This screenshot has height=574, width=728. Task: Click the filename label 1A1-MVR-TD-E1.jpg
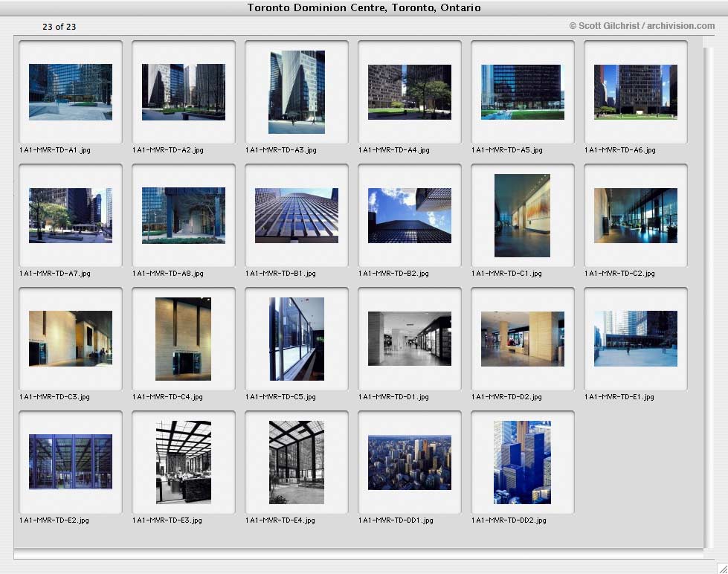[619, 397]
